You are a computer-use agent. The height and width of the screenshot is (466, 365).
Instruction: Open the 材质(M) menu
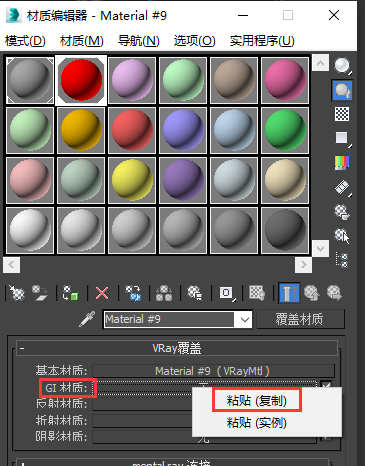pos(82,41)
